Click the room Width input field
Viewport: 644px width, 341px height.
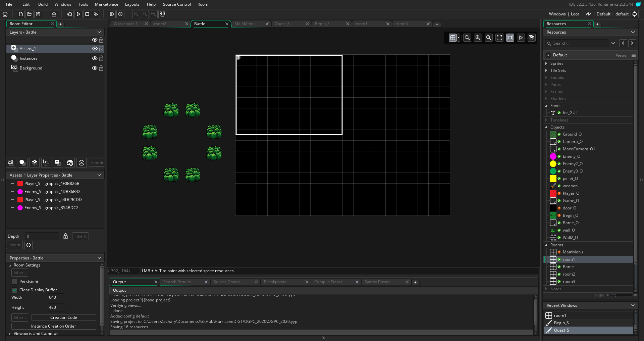click(x=55, y=297)
